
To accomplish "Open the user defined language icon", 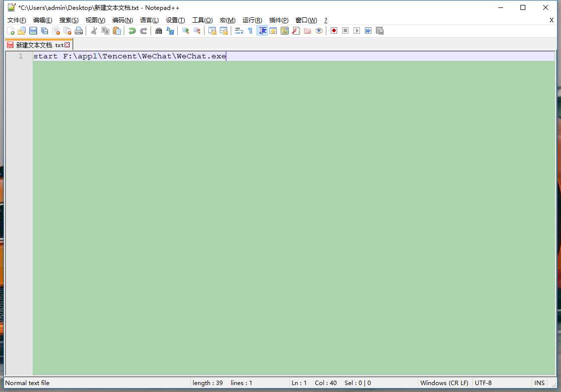I will click(273, 31).
